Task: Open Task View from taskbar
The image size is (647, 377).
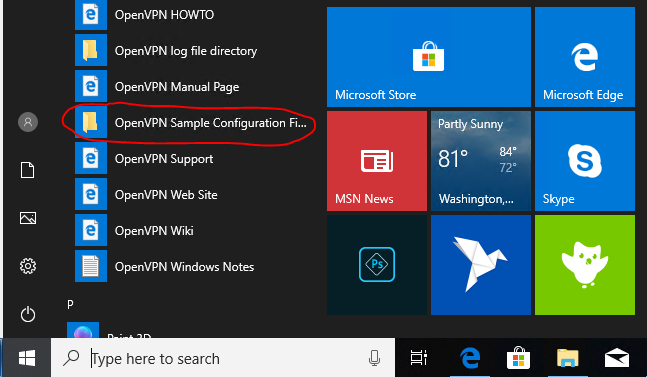Action: pos(418,358)
